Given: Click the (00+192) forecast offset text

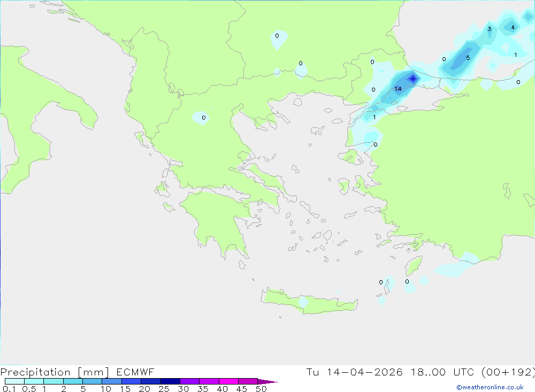Looking at the screenshot, I should (x=508, y=372).
